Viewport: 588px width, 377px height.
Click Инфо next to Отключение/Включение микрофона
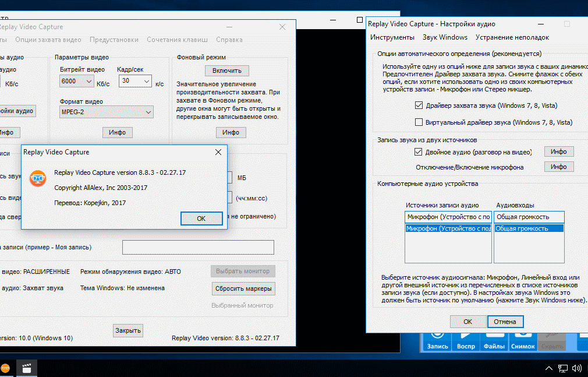(x=559, y=167)
